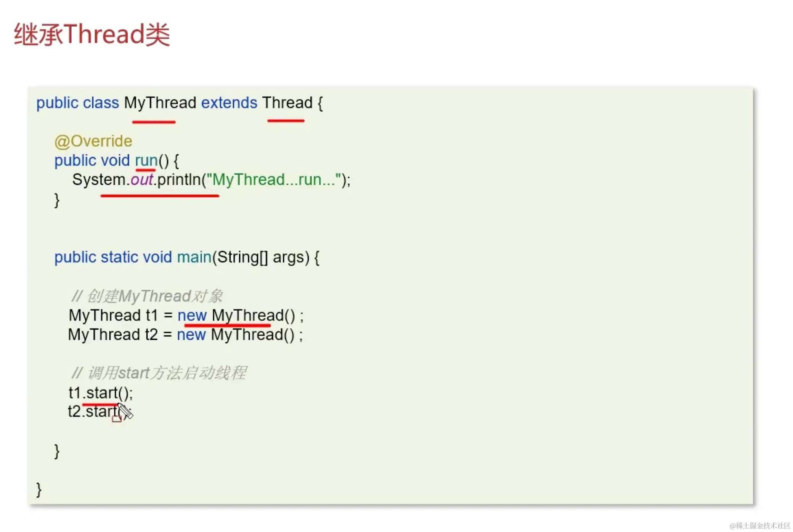Click the @Override annotation
The height and width of the screenshot is (532, 793).
pyautogui.click(x=93, y=141)
